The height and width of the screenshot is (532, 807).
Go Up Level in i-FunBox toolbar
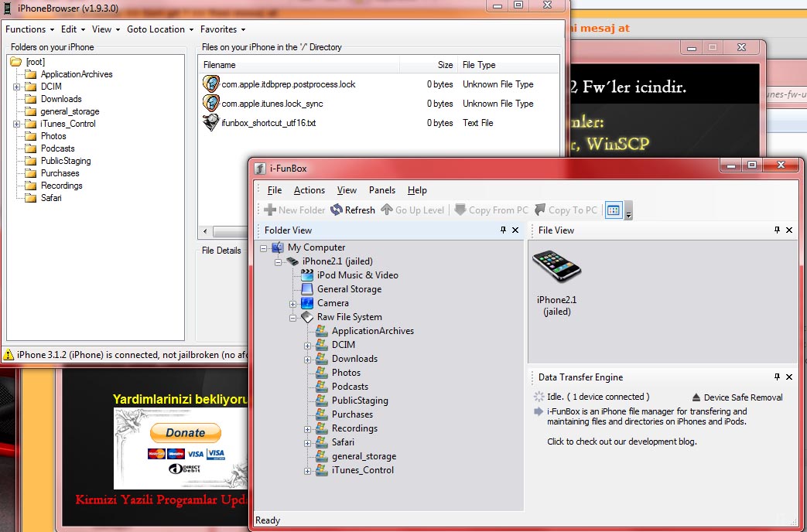412,210
